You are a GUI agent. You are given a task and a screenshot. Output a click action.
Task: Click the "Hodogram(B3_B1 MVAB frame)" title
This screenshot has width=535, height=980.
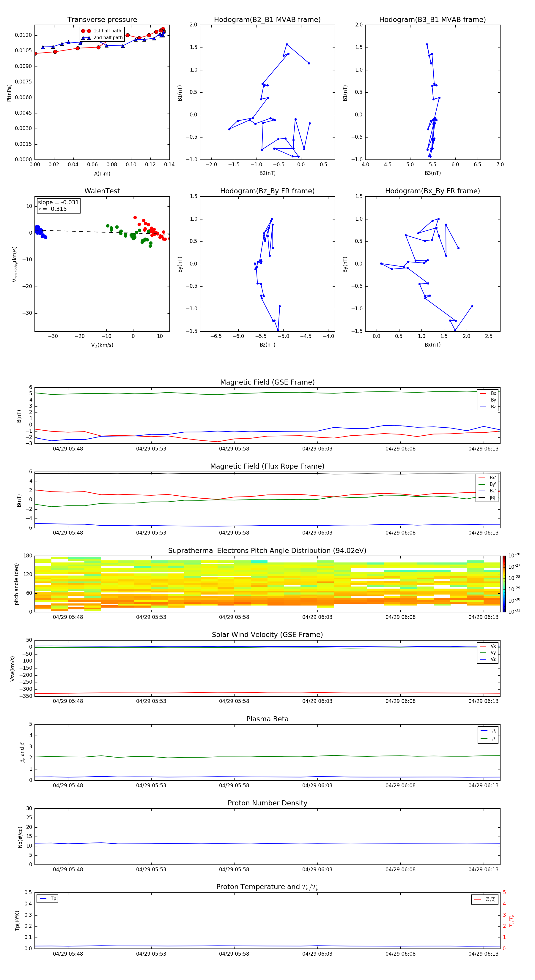pyautogui.click(x=432, y=20)
